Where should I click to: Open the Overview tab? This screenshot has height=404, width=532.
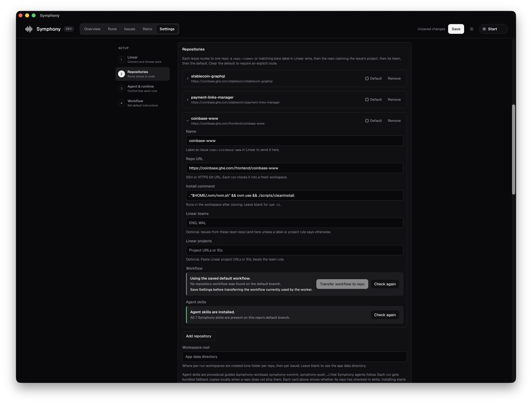pyautogui.click(x=92, y=29)
